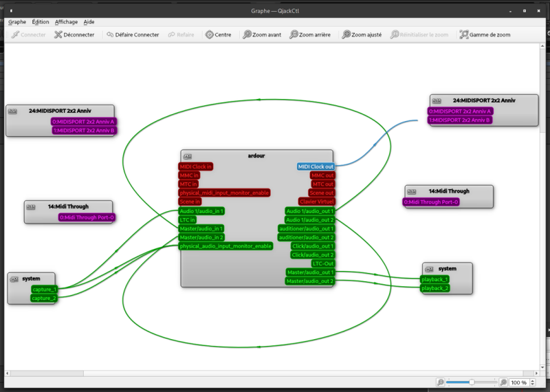Click zoom out magnifier icon in status bar
The width and height of the screenshot is (550, 392).
440,382
